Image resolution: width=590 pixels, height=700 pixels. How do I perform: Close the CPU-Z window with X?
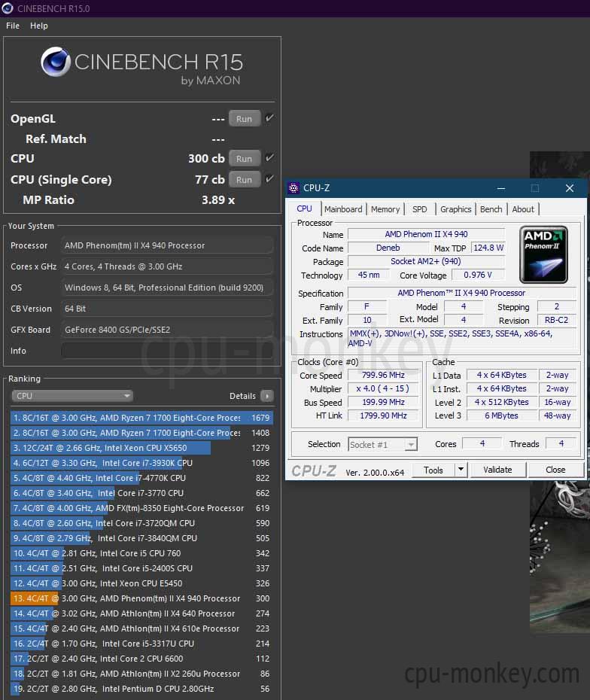point(570,188)
